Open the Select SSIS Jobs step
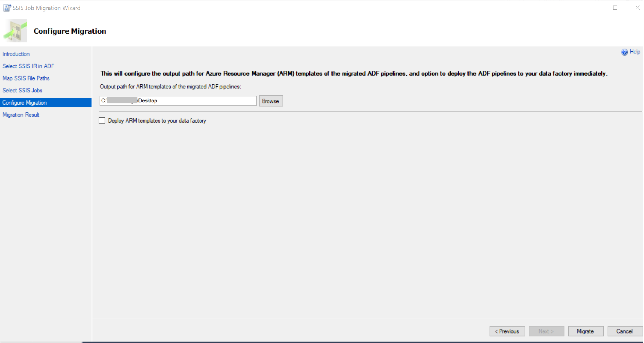 click(23, 91)
